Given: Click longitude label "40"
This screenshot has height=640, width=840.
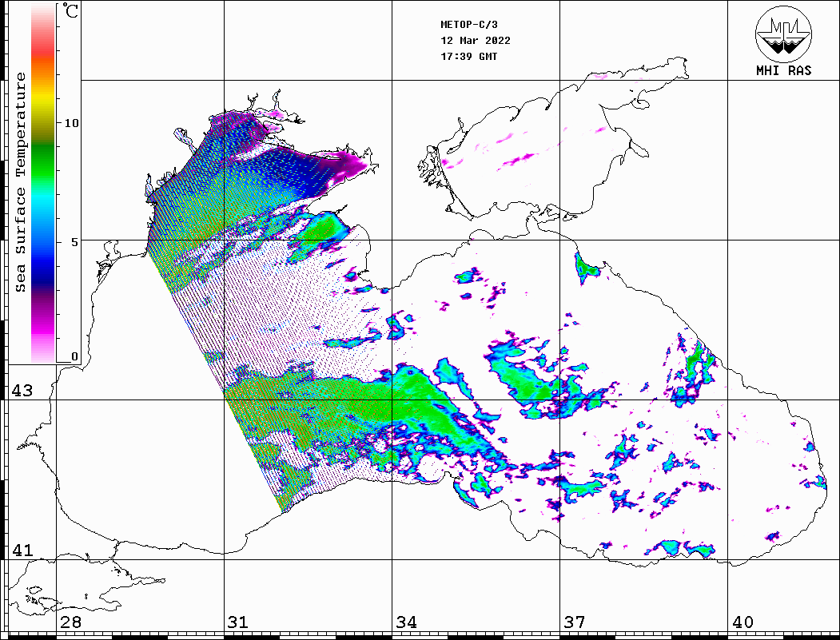Looking at the screenshot, I should (742, 622).
